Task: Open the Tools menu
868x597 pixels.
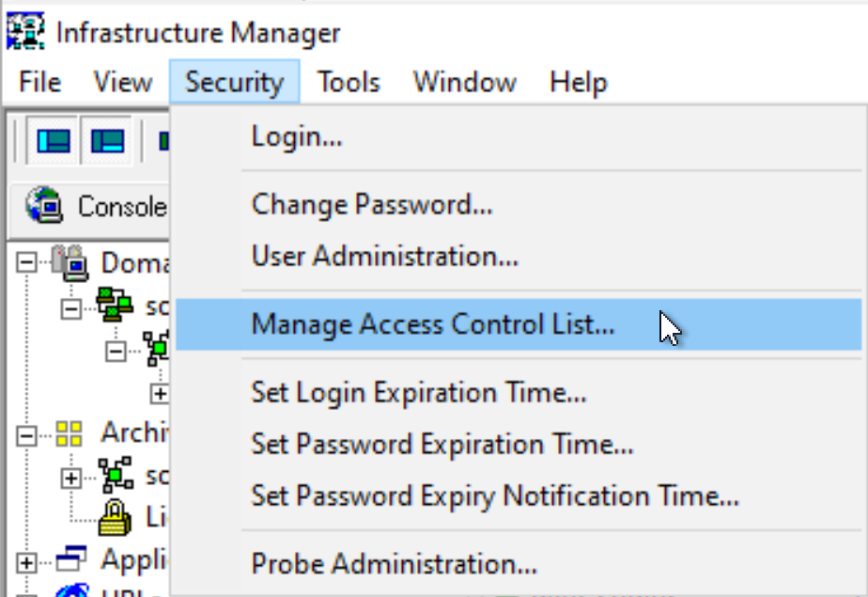Action: (x=349, y=83)
